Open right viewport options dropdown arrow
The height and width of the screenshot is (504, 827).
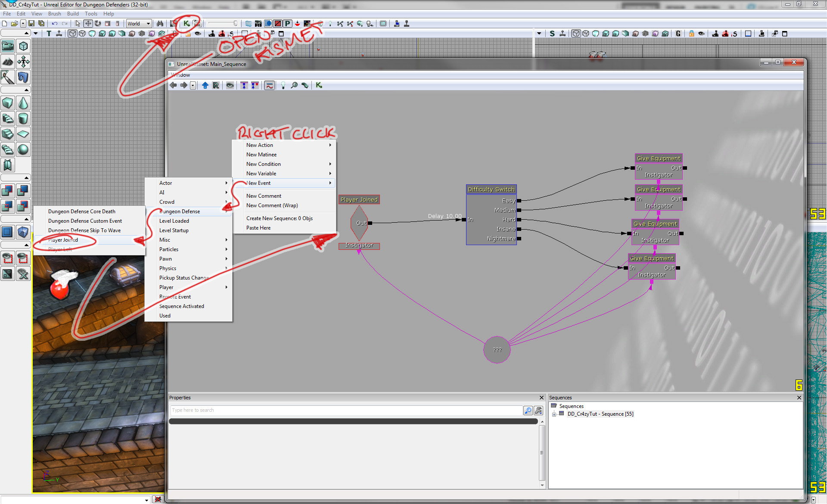tap(539, 34)
